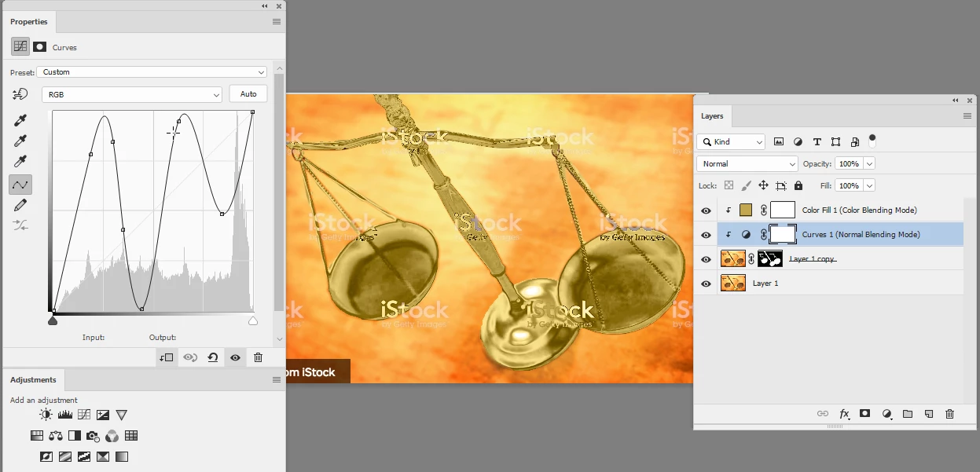Image resolution: width=980 pixels, height=472 pixels.
Task: Add a Black & White adjustment
Action: click(x=75, y=435)
